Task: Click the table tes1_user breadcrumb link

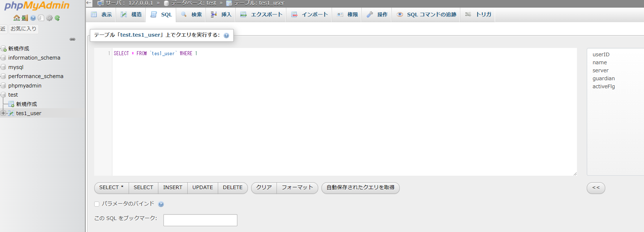Action: [259, 3]
